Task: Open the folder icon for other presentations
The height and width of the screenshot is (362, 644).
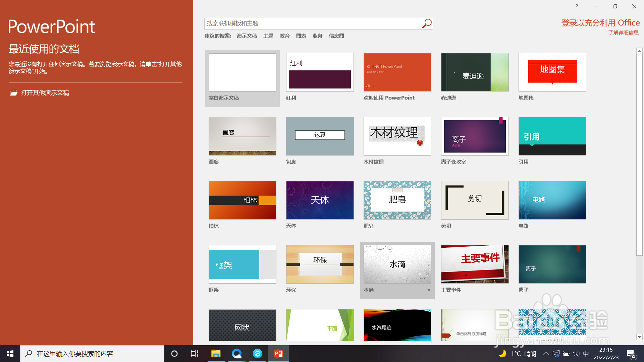Action: [x=13, y=93]
